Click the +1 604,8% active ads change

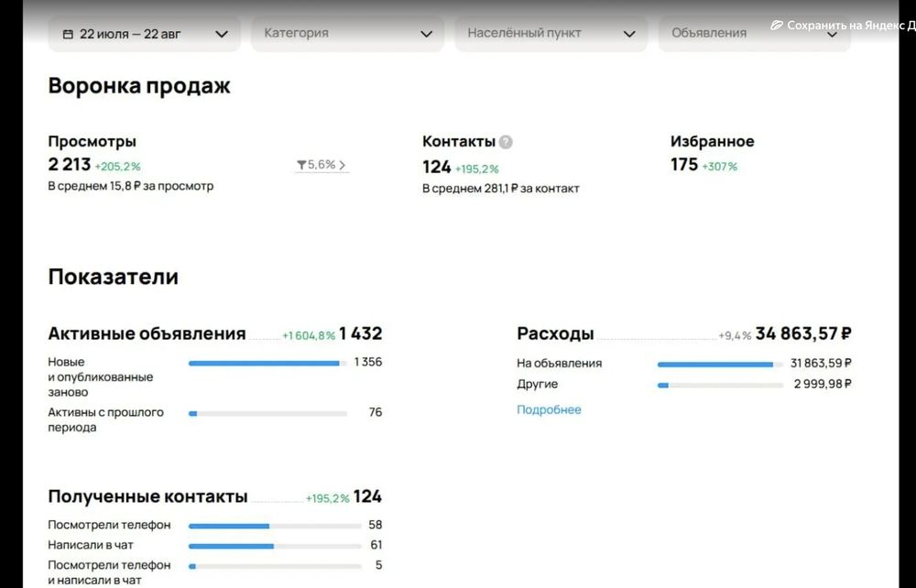(x=309, y=336)
